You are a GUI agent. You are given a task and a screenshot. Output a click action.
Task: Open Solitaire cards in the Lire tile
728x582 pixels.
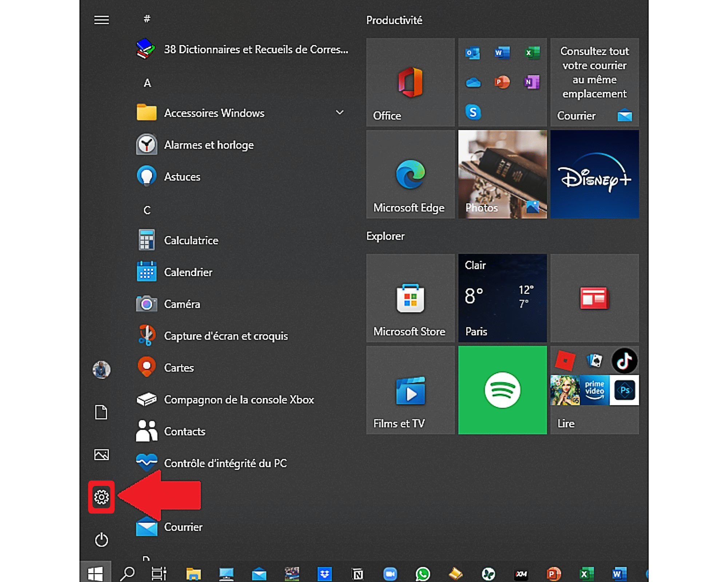(x=595, y=361)
